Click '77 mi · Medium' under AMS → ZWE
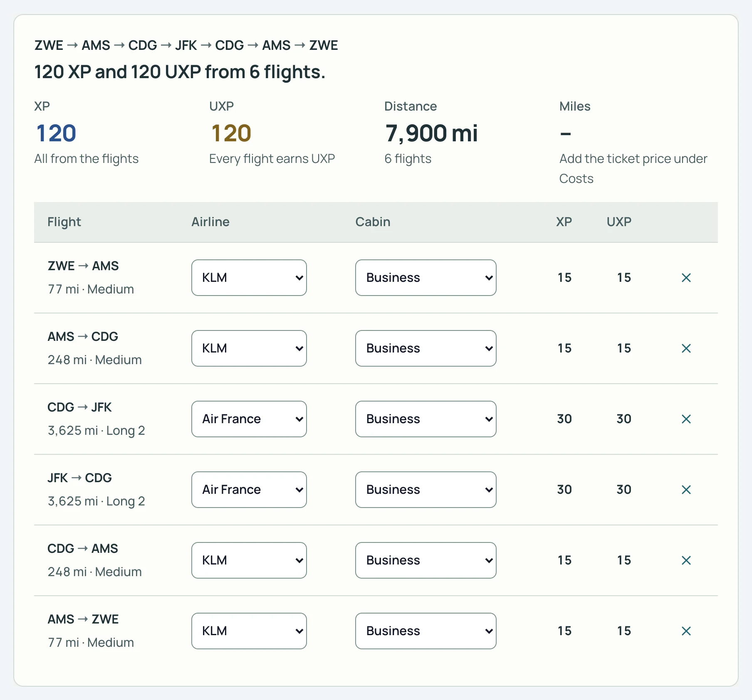The width and height of the screenshot is (752, 700). 91,643
